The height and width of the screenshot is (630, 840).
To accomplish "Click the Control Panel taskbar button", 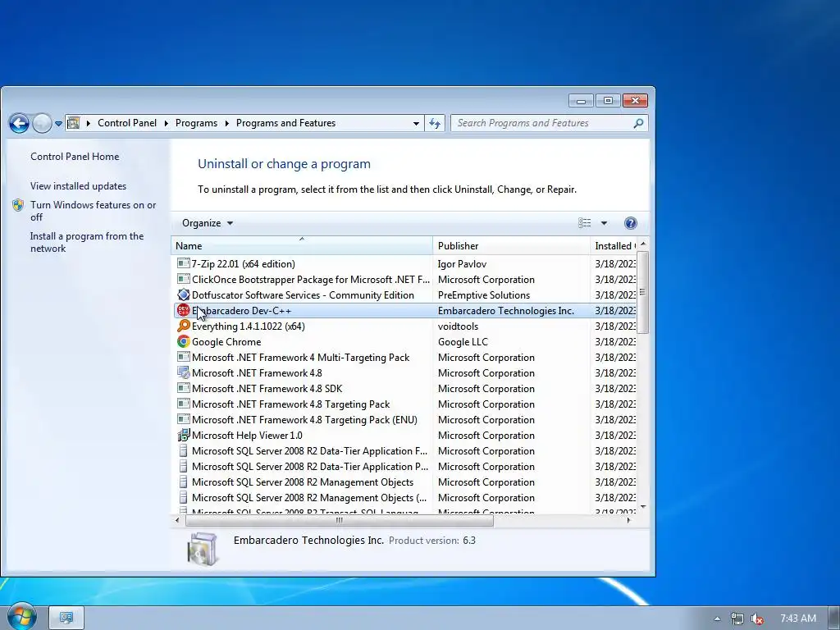I will pyautogui.click(x=66, y=618).
